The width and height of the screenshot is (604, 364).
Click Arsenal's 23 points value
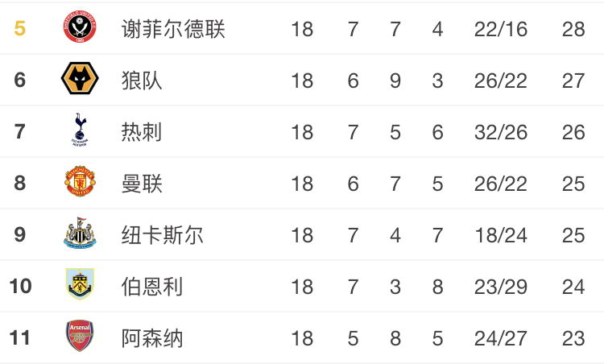(x=573, y=338)
